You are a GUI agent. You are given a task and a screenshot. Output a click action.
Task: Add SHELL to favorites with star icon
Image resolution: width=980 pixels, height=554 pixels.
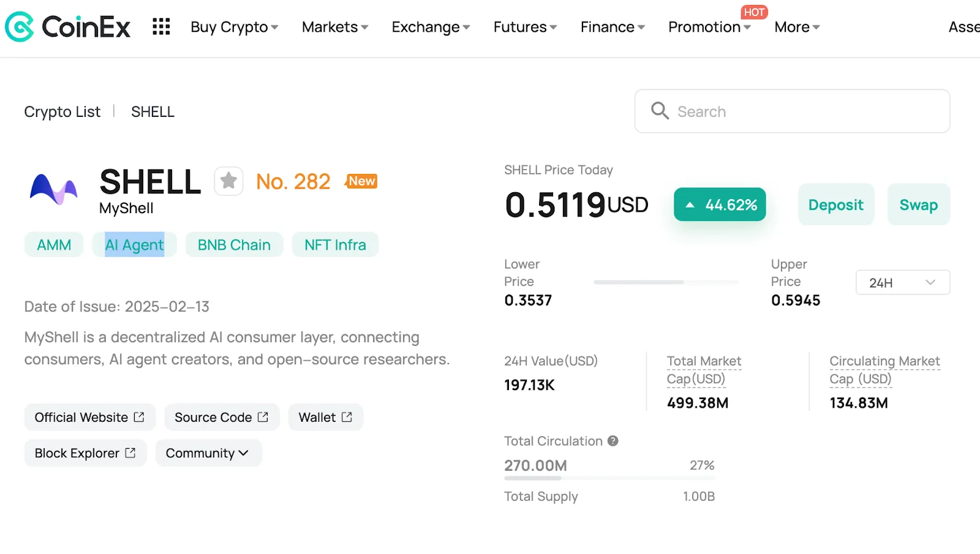[x=228, y=181]
